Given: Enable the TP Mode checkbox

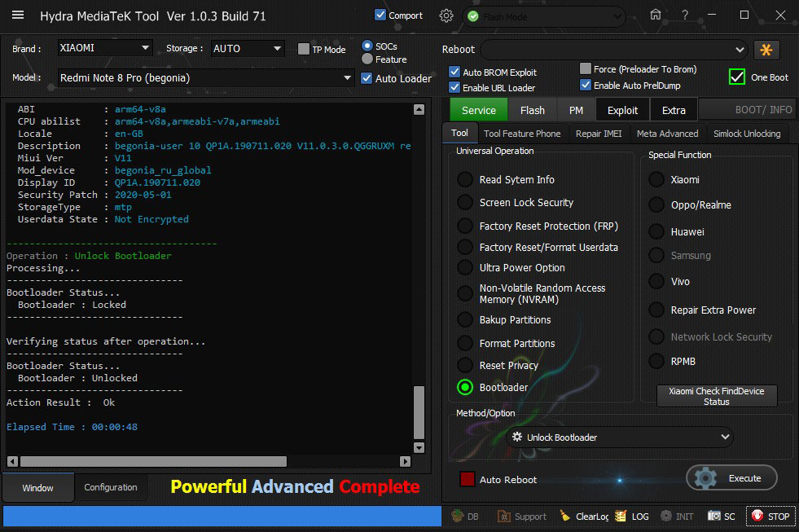Looking at the screenshot, I should click(x=304, y=49).
